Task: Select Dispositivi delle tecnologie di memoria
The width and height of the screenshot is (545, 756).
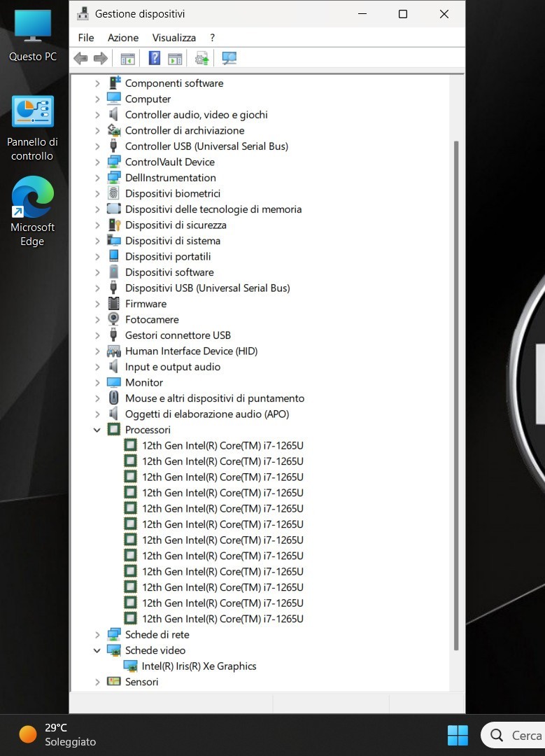Action: coord(213,209)
